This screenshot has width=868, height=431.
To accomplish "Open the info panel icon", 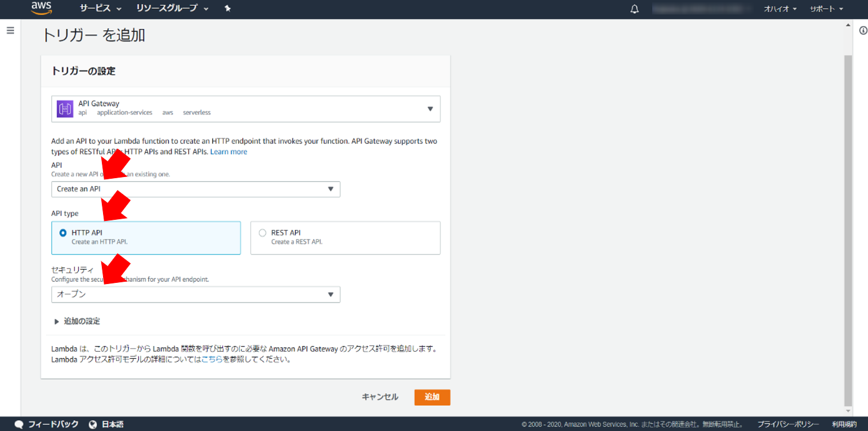I will (863, 31).
